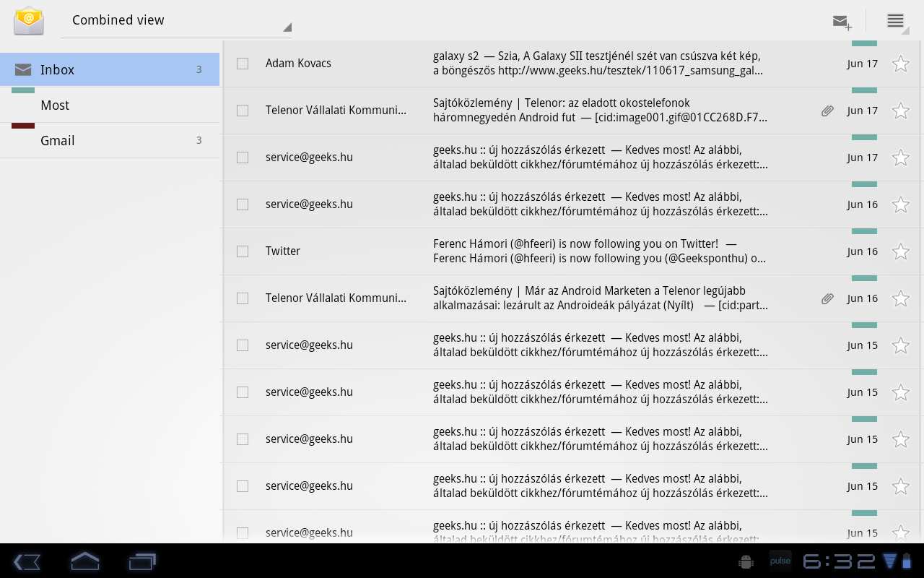
Task: Click the paperclip on Android Marketen email
Action: [827, 298]
